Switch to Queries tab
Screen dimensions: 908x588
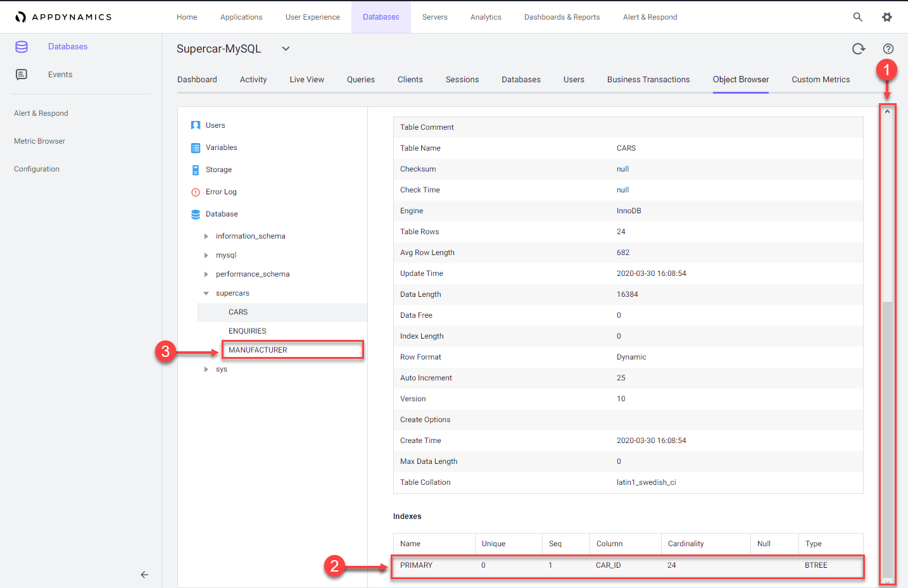click(x=361, y=80)
